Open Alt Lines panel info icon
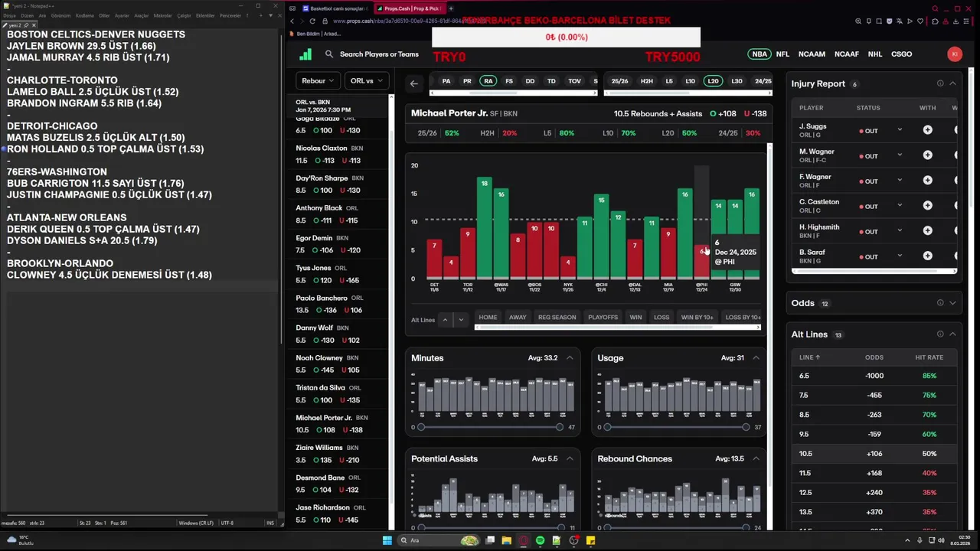 tap(940, 334)
